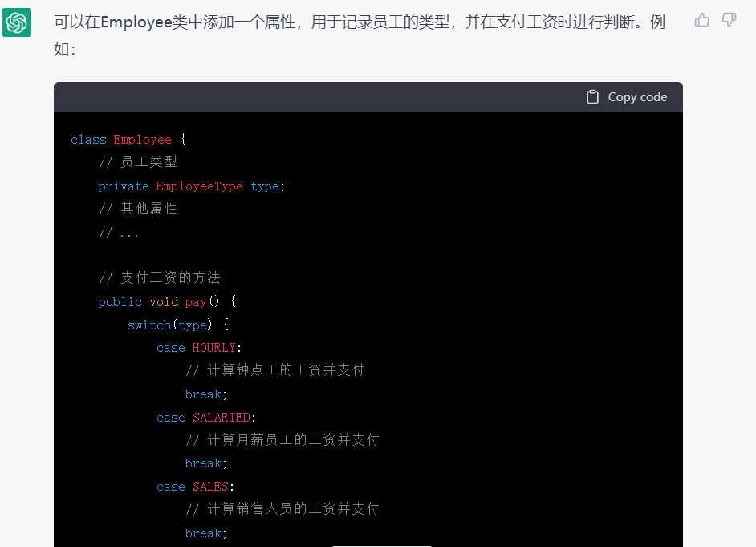Viewport: 756px width, 547px height.
Task: Click the pay method name
Action: (x=196, y=301)
